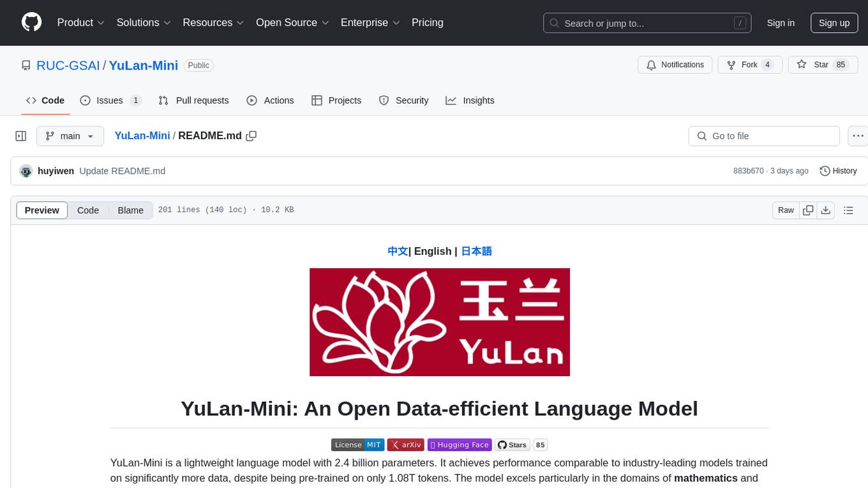View the file History
Viewport: 868px width, 488px height.
[838, 171]
